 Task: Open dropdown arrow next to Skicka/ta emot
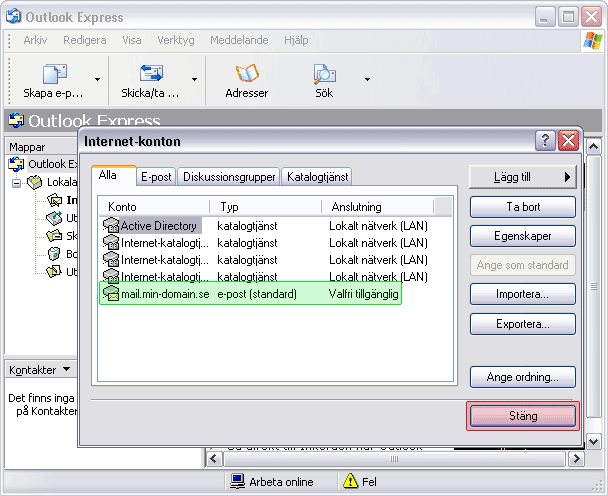(x=194, y=79)
